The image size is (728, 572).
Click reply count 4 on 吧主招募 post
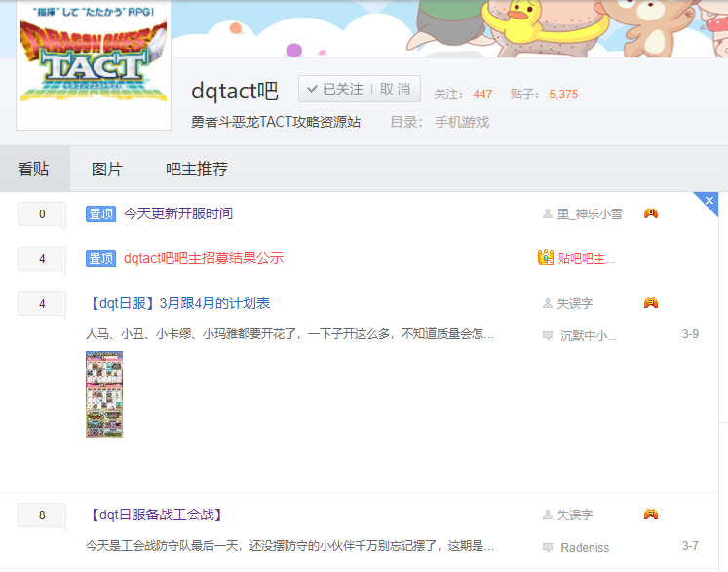pos(42,258)
